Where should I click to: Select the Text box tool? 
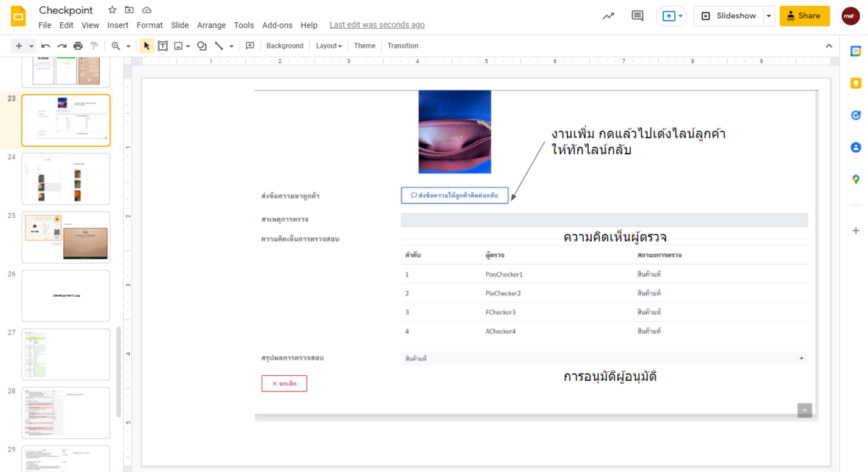click(x=162, y=45)
